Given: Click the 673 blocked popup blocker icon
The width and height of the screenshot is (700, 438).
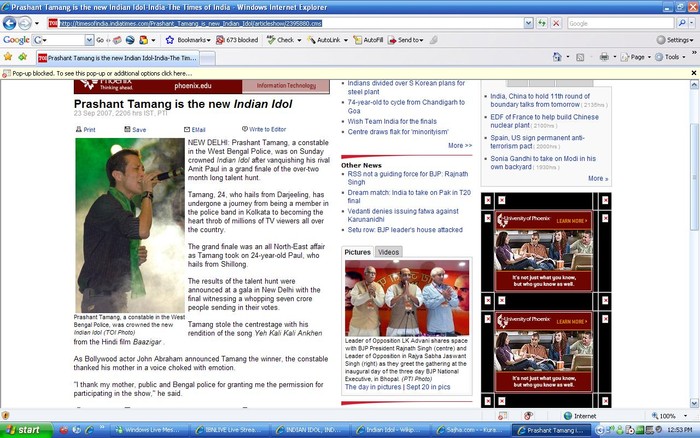Looking at the screenshot, I should 236,40.
